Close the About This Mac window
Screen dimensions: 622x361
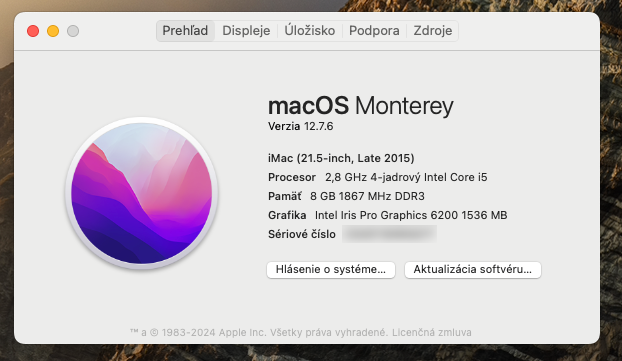point(33,31)
